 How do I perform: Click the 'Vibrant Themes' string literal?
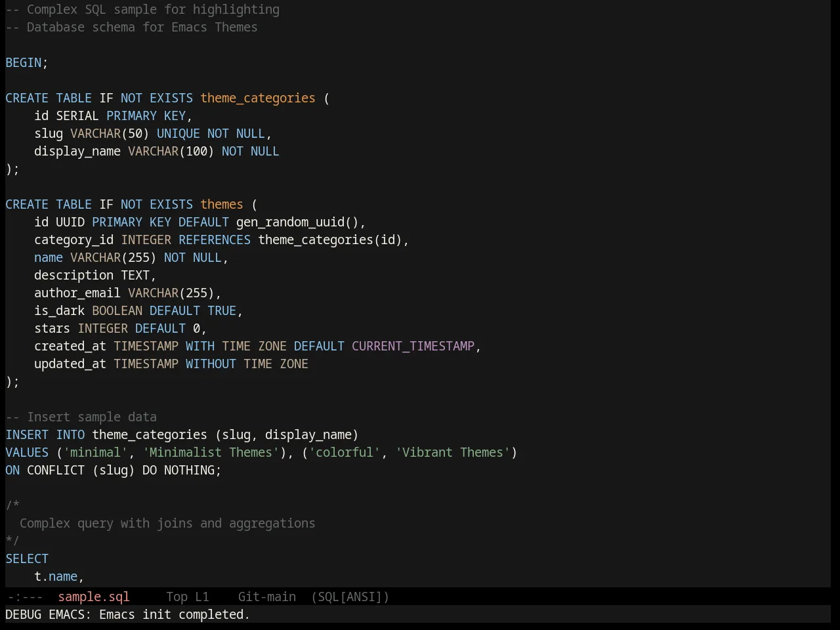pos(453,452)
